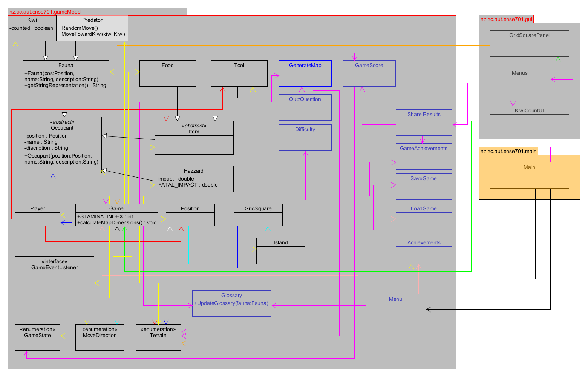The height and width of the screenshot is (377, 588).
Task: Select the Hazzard class title
Action: click(194, 171)
